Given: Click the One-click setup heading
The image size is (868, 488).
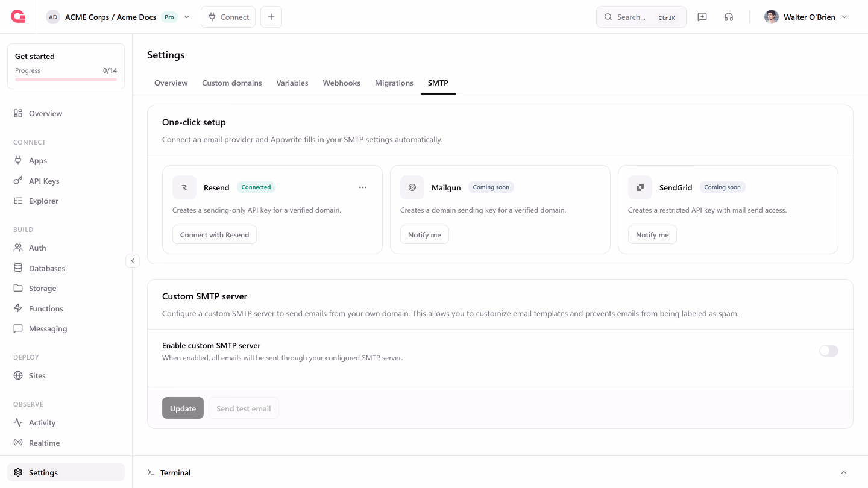Looking at the screenshot, I should click(x=194, y=122).
